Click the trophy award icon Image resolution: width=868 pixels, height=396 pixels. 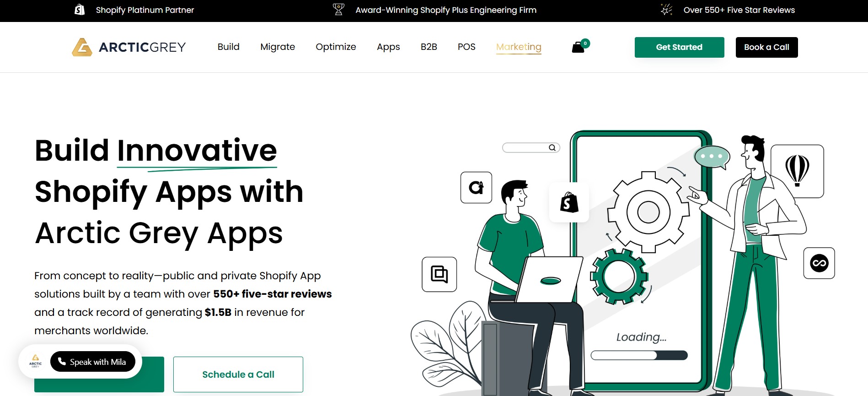(x=338, y=10)
